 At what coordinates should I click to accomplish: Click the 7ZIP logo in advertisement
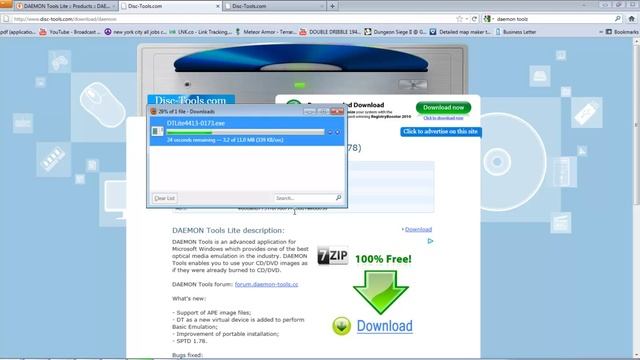[333, 256]
